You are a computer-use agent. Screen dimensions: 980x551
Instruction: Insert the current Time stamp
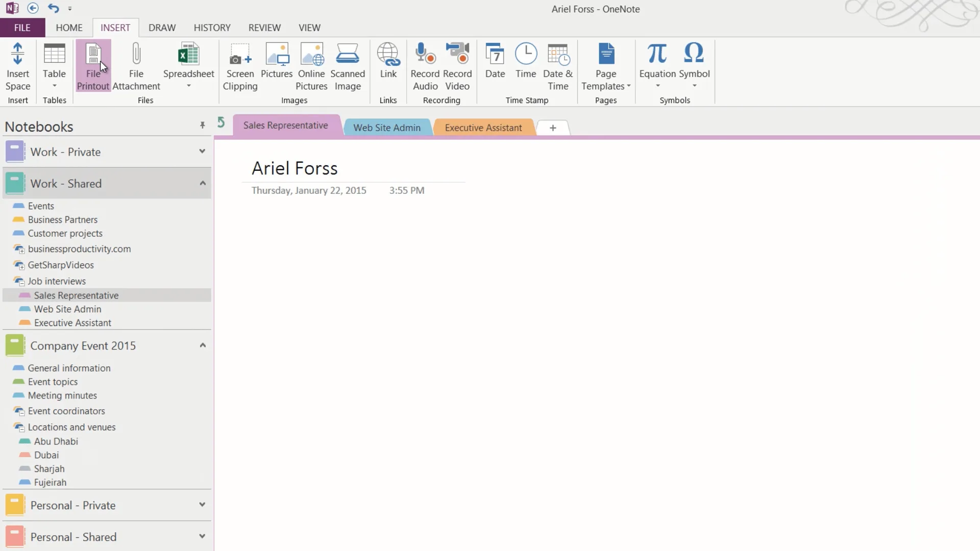tap(526, 61)
